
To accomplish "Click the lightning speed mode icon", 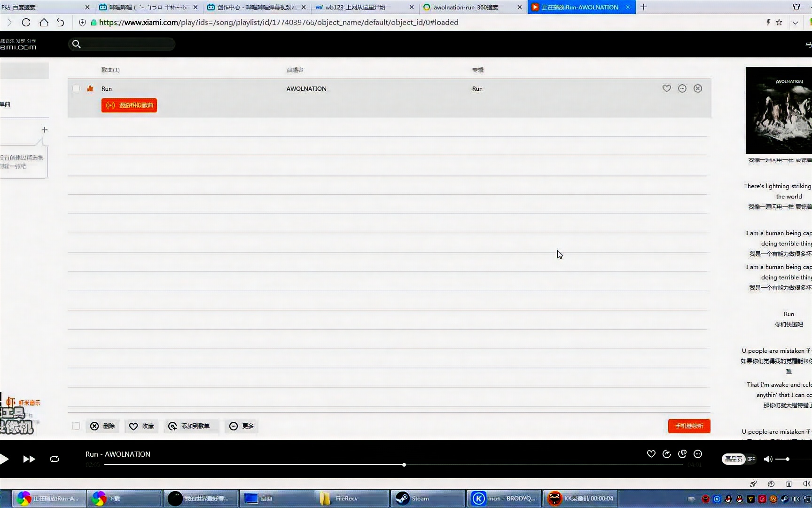I will click(x=768, y=22).
